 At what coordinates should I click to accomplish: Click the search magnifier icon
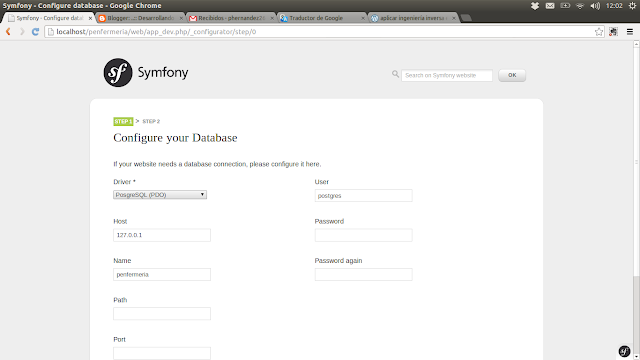(x=395, y=74)
